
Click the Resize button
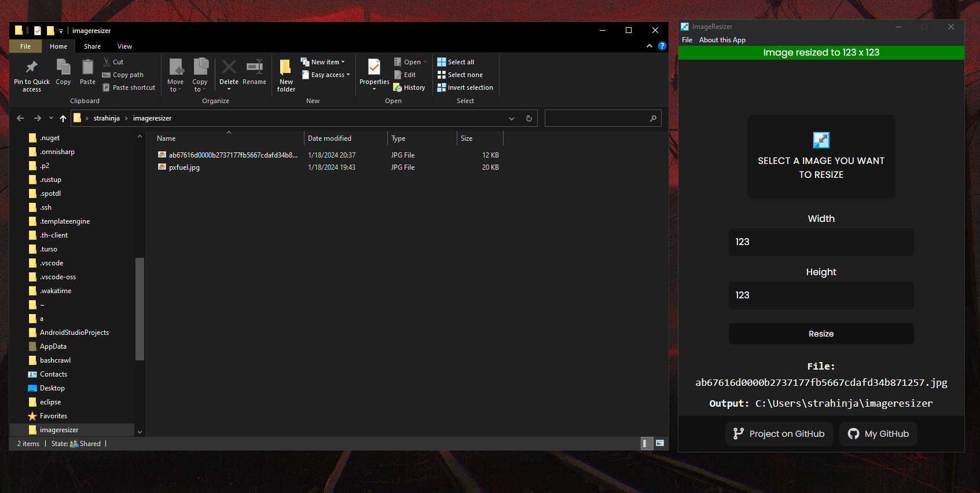[821, 334]
